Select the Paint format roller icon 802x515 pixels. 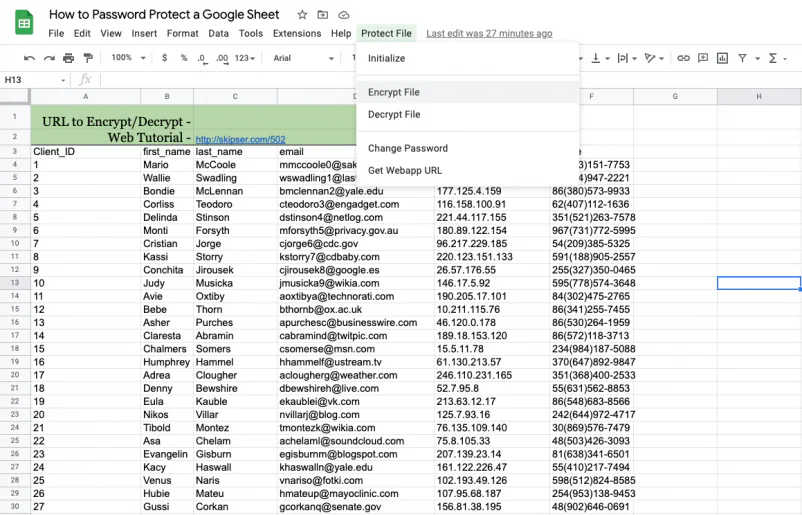pos(88,58)
